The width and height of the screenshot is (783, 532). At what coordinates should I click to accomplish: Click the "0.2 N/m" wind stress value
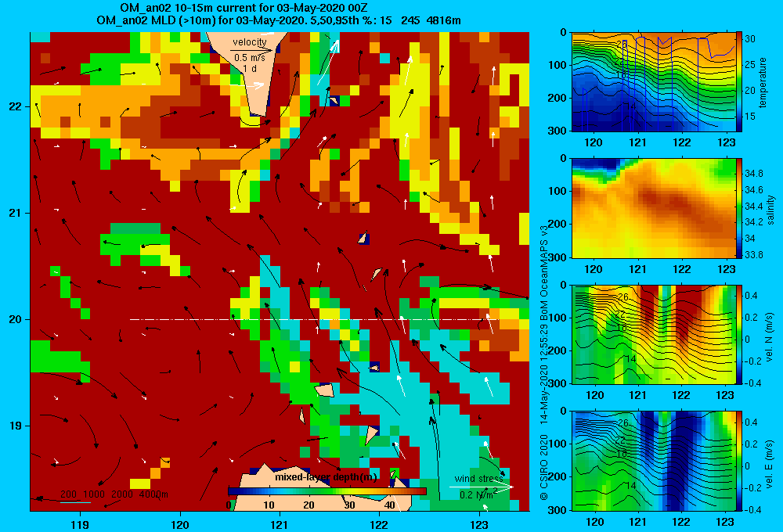tap(476, 494)
